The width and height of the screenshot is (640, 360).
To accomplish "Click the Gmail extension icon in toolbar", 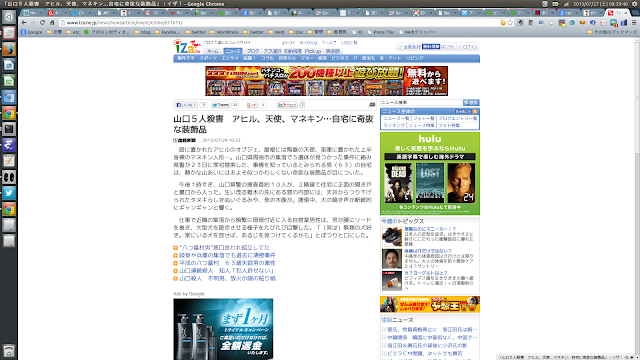I will point(603,23).
